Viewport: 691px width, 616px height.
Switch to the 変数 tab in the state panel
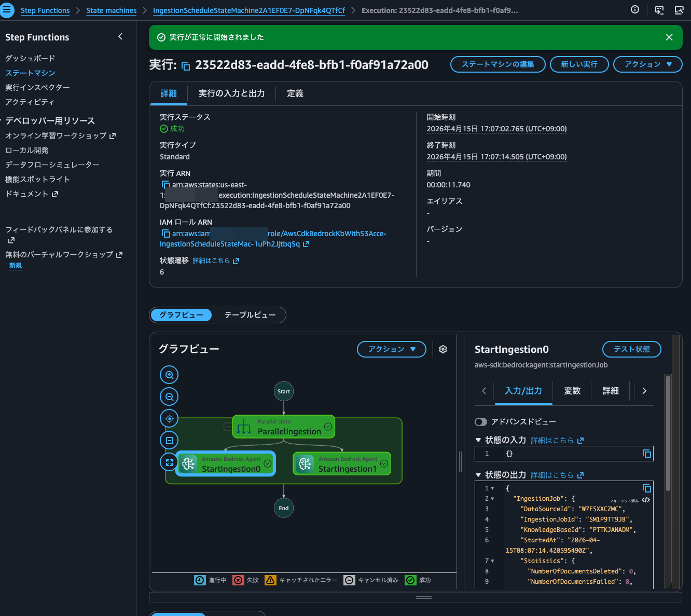(x=572, y=391)
